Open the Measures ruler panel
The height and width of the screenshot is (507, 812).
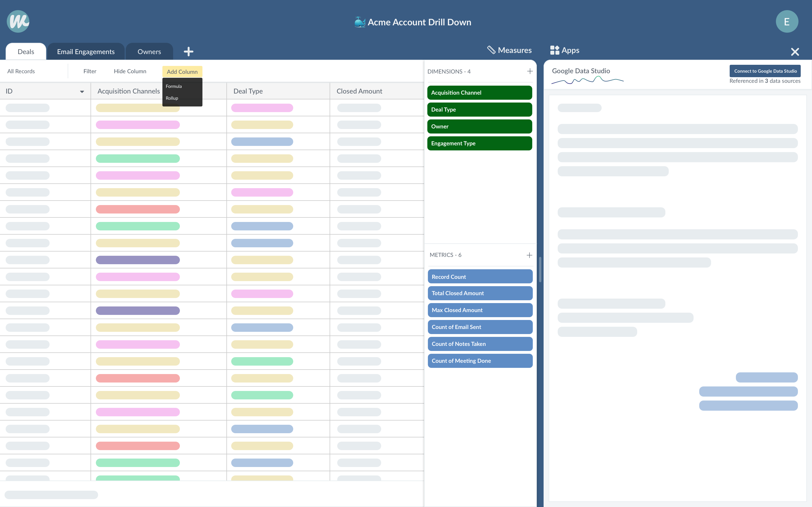(x=509, y=50)
